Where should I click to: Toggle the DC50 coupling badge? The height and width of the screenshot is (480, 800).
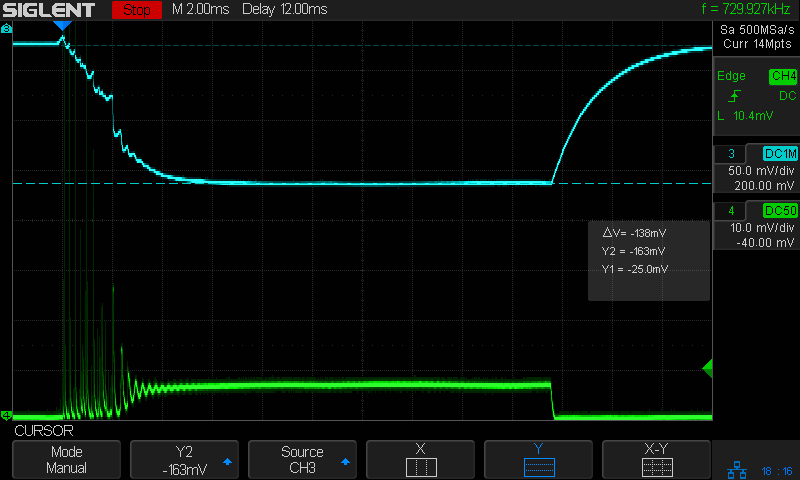780,210
